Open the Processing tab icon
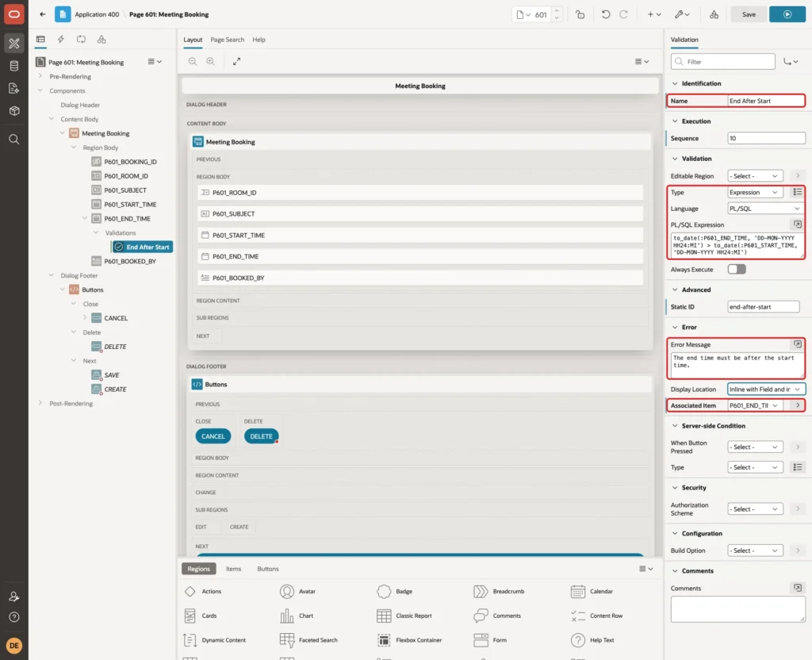The image size is (812, 660). 82,40
